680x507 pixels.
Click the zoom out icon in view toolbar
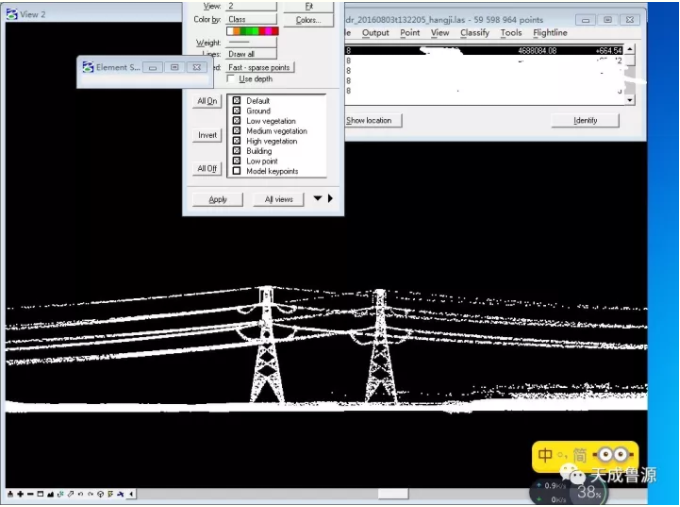(30, 495)
